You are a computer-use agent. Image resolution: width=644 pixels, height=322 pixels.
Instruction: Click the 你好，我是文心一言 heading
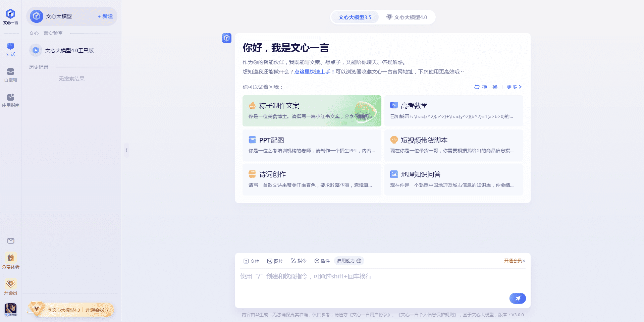coord(286,48)
